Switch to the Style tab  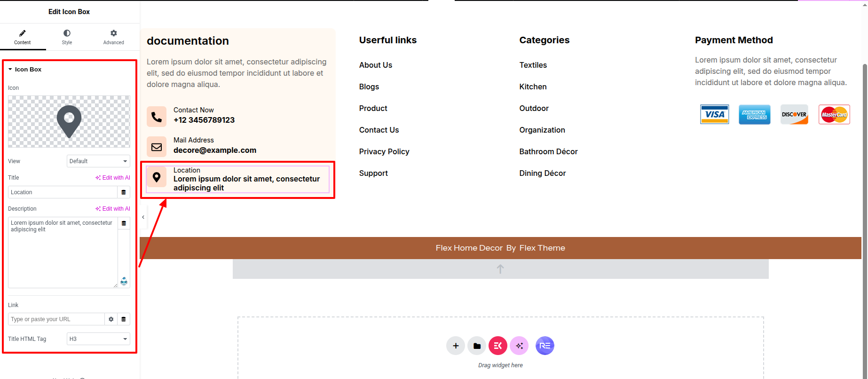[x=67, y=37]
